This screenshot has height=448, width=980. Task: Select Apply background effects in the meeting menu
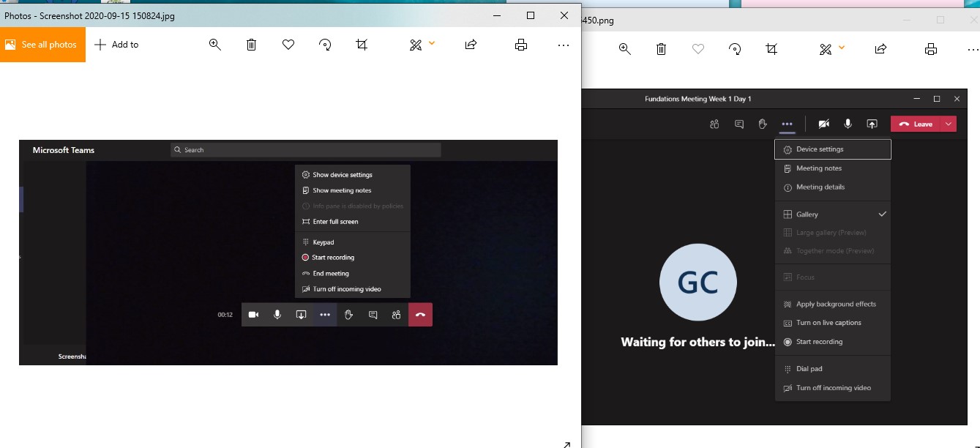pyautogui.click(x=833, y=305)
